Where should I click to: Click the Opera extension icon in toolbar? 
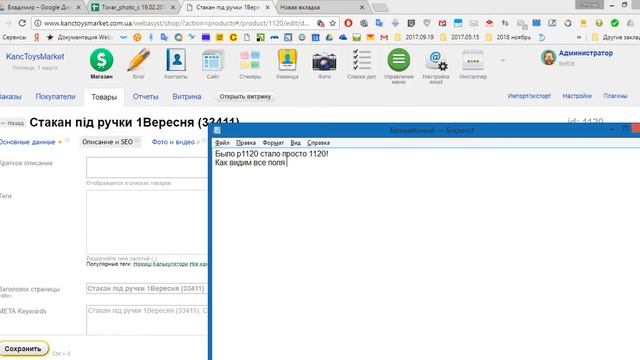pyautogui.click(x=348, y=23)
